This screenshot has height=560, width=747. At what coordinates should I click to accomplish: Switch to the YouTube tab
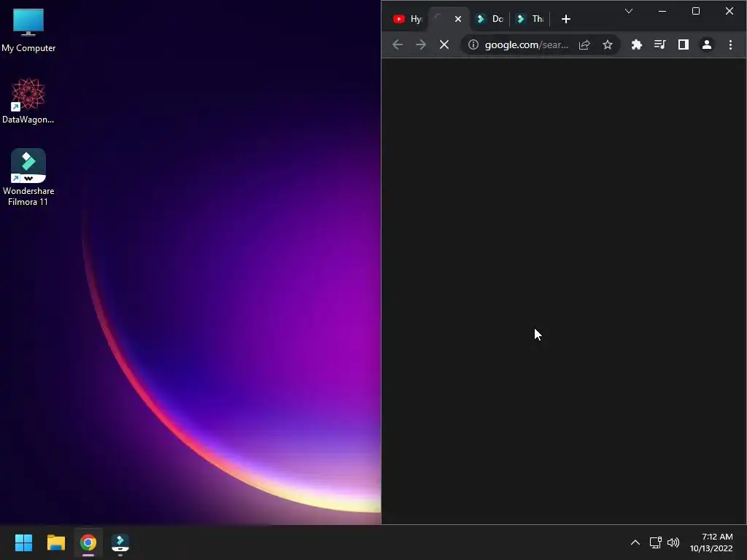pos(408,19)
